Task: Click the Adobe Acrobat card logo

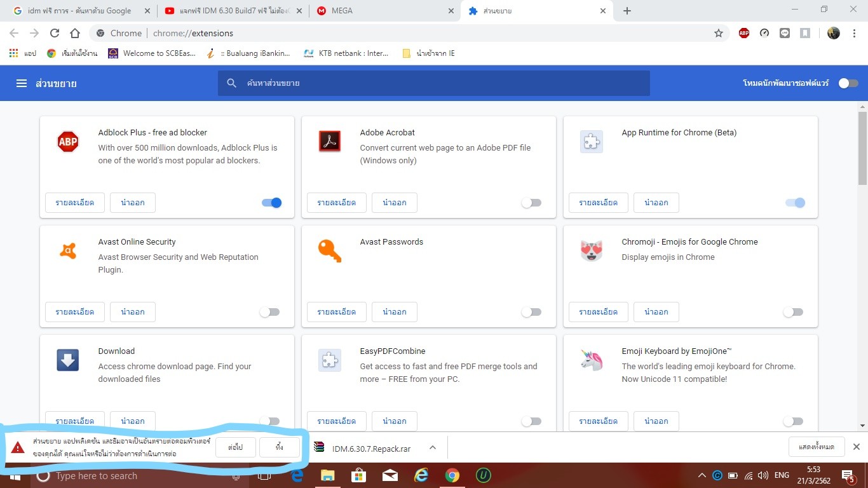Action: [x=330, y=142]
